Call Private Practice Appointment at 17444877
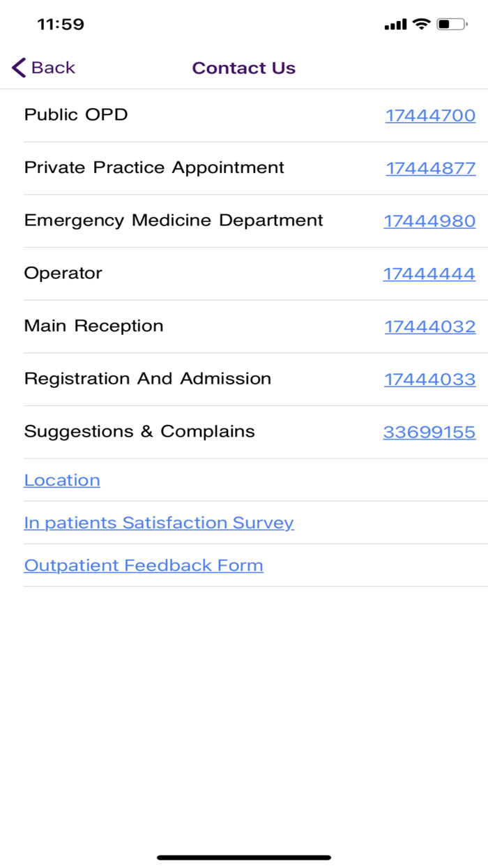 (x=429, y=168)
